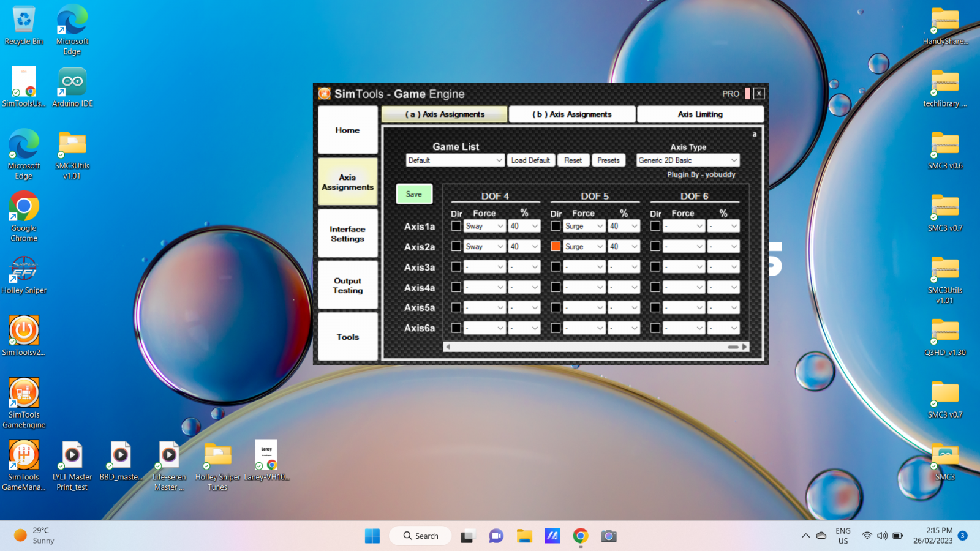The image size is (980, 551).
Task: Open Chat app in taskbar
Action: pos(496,536)
